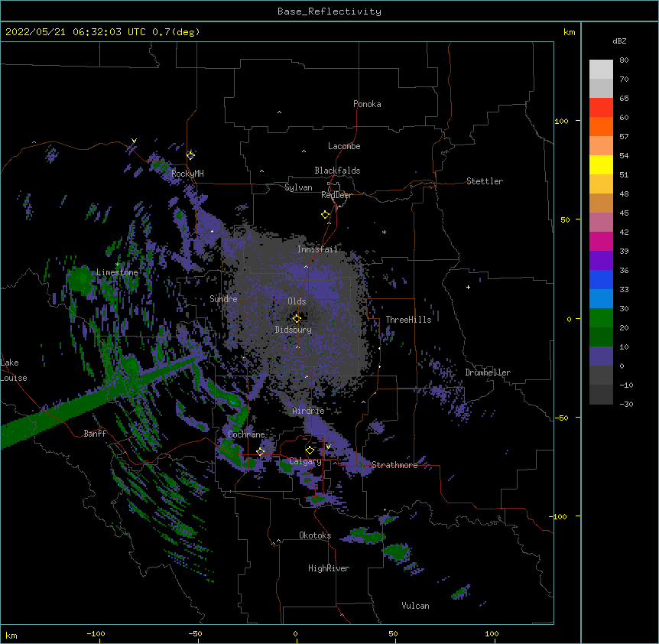Click the Sundre label
Image resolution: width=659 pixels, height=644 pixels.
click(223, 299)
